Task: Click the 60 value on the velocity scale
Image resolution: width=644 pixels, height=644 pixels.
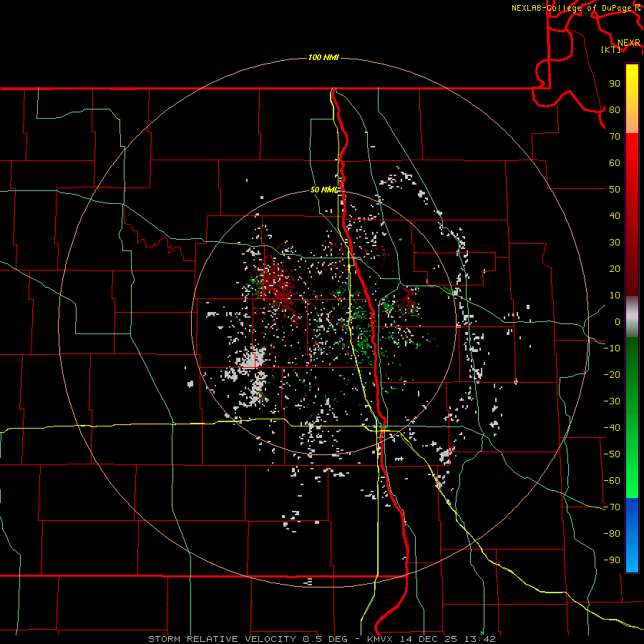Action: click(615, 162)
